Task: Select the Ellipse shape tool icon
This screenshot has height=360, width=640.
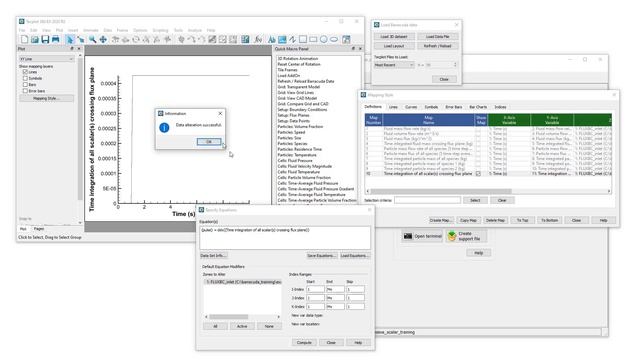Action: pos(334,40)
